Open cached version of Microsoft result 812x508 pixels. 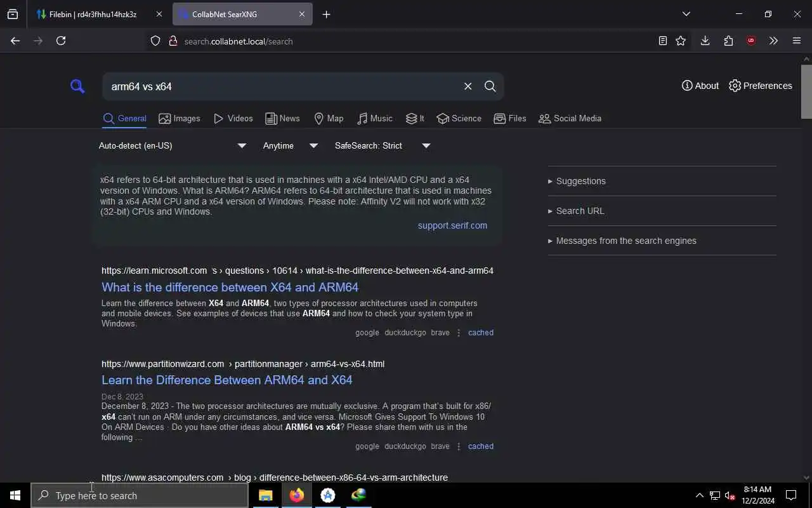(x=480, y=333)
